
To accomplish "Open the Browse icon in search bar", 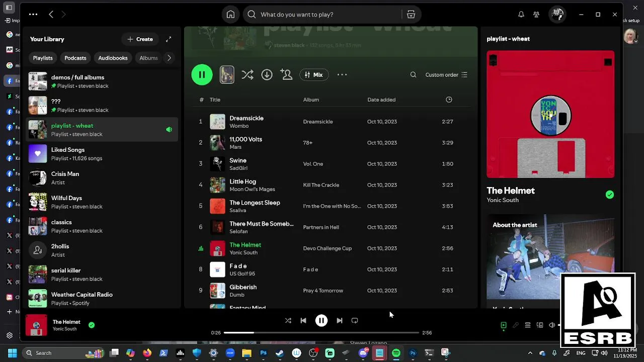I will point(411,15).
